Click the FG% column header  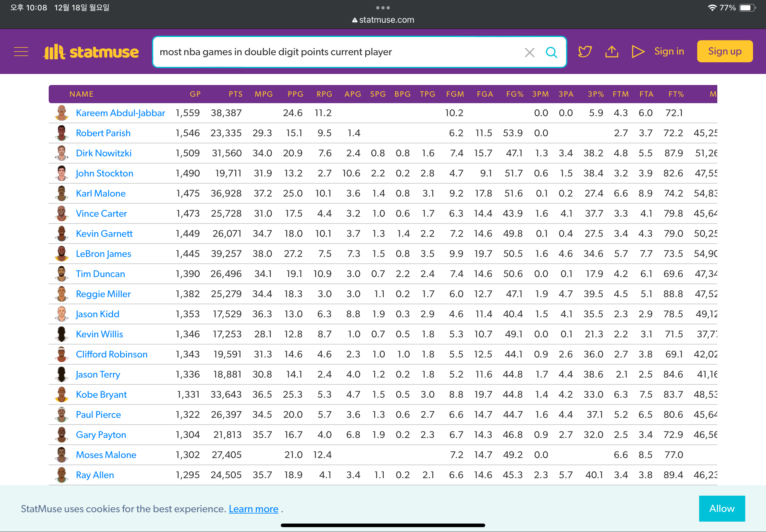[x=514, y=94]
